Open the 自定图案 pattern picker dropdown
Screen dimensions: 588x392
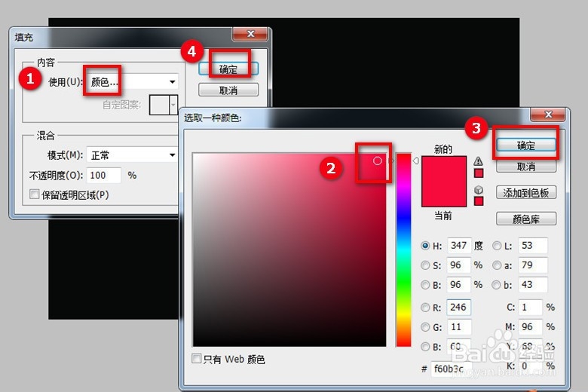pos(173,105)
